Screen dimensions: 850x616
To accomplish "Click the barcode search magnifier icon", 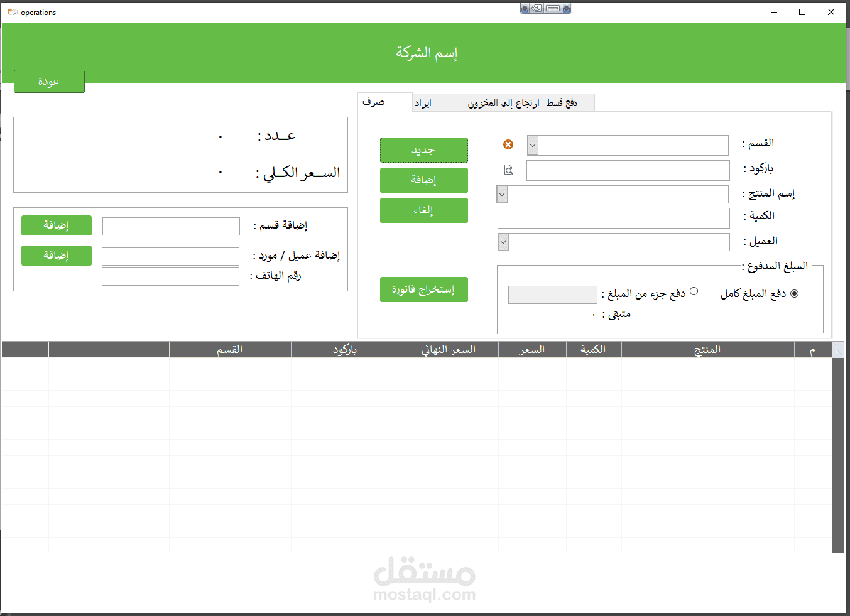I will [x=509, y=170].
